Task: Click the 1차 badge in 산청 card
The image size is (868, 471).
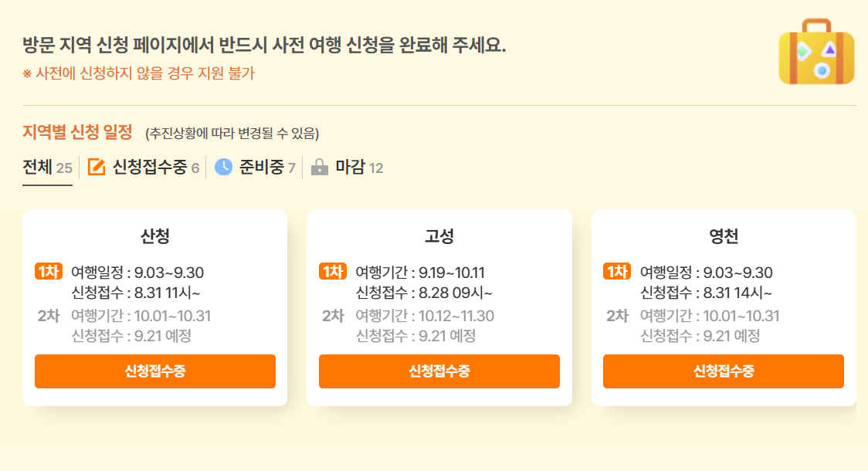Action: [x=48, y=272]
